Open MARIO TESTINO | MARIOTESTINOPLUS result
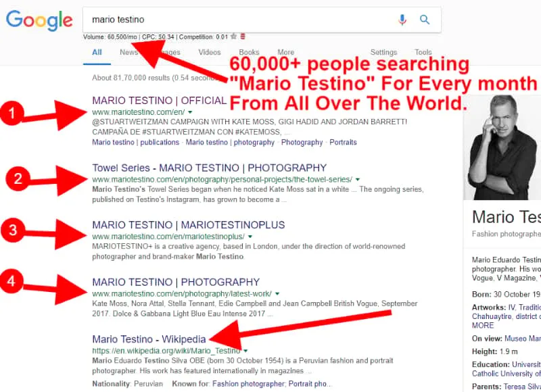The image size is (541, 392). pos(189,225)
